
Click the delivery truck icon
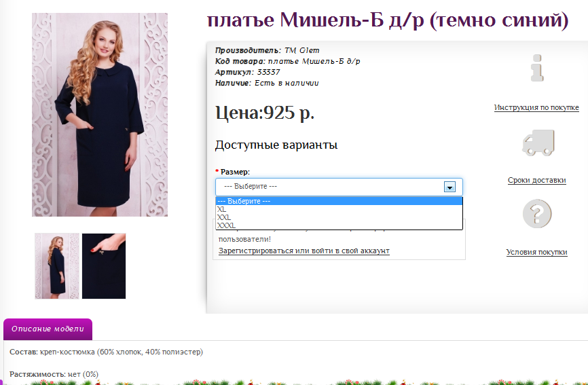tap(538, 143)
